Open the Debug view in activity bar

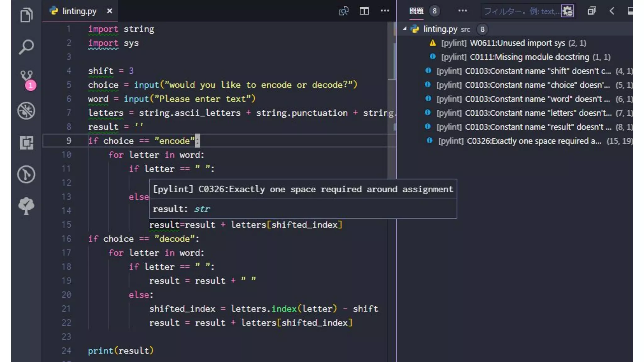coord(26,111)
